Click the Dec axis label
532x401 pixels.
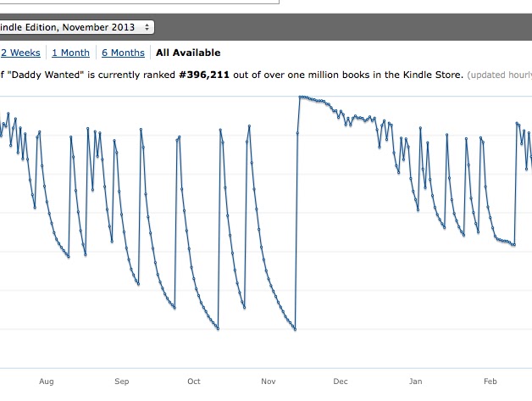341,382
